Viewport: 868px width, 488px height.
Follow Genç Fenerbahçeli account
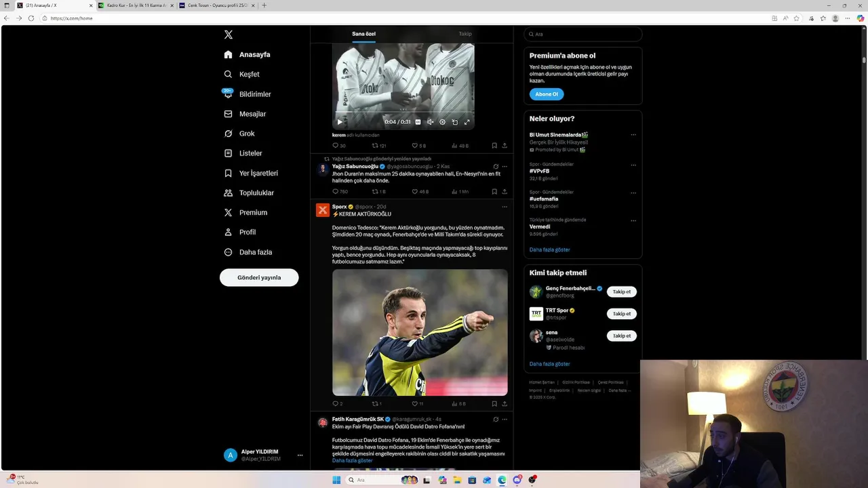click(x=622, y=292)
